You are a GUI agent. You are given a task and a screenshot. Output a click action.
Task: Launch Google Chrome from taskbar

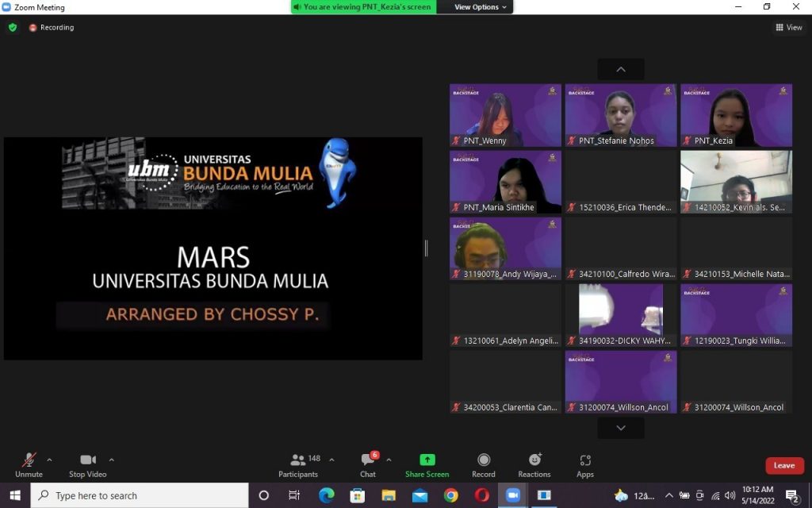pyautogui.click(x=450, y=495)
